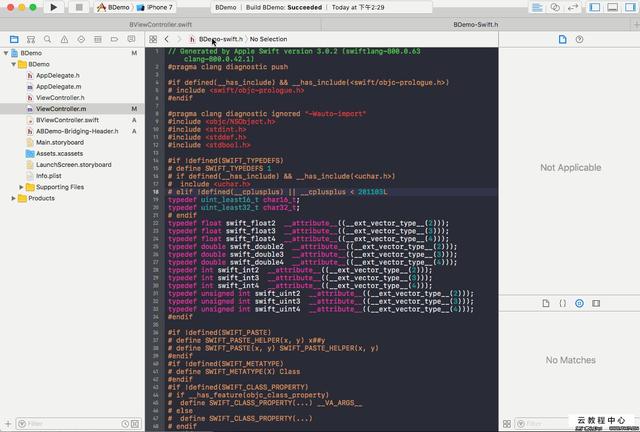Stop the running build
Screen dimensions: 640x432
pyautogui.click(x=79, y=7)
